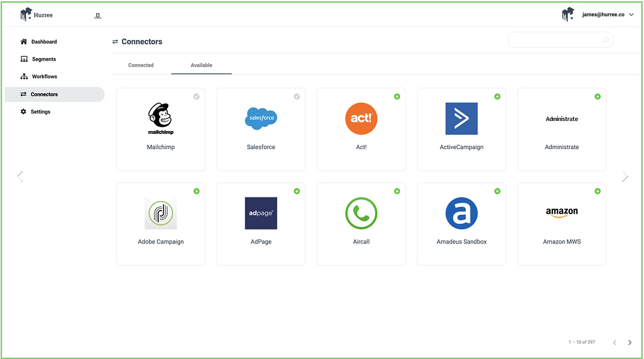644x359 pixels.
Task: Click the ActiveCampaign name label
Action: (461, 147)
